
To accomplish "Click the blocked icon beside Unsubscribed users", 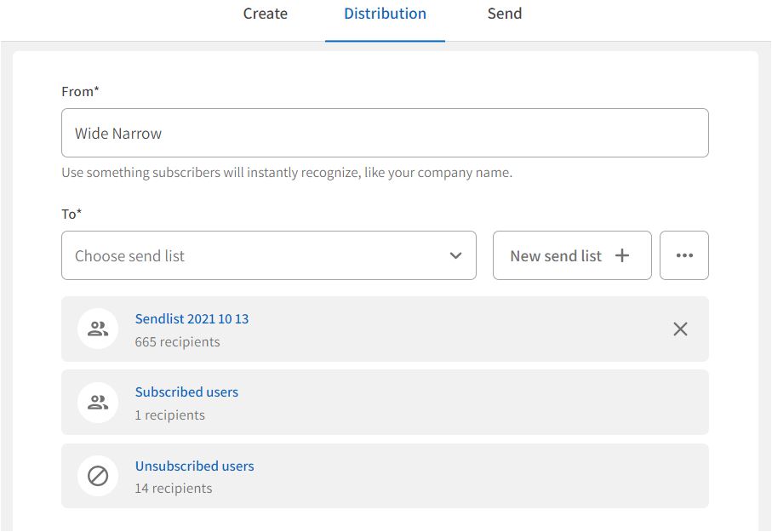I will pyautogui.click(x=98, y=477).
